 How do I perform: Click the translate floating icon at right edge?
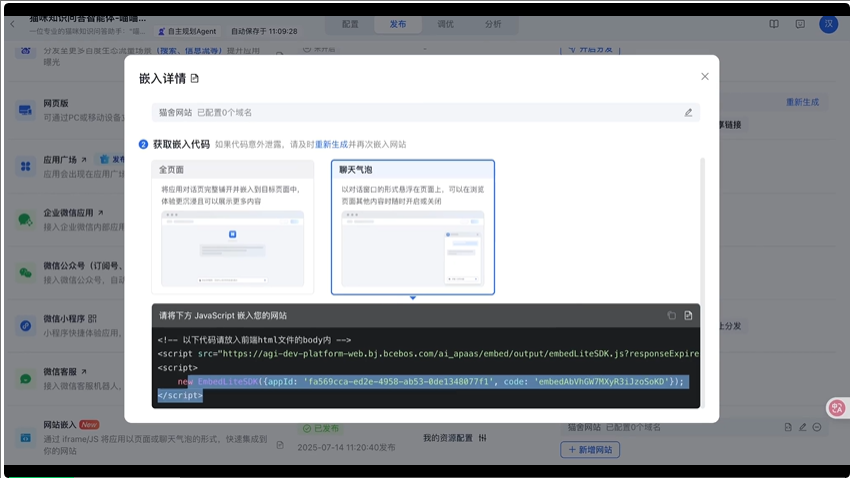[836, 408]
